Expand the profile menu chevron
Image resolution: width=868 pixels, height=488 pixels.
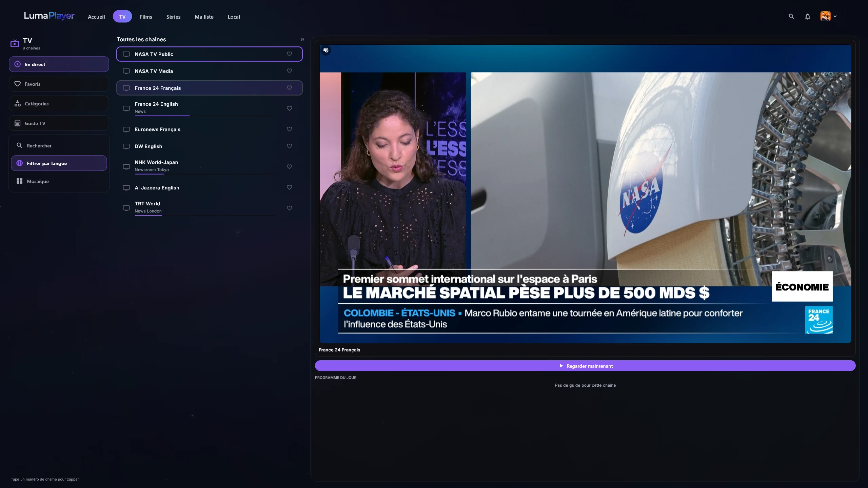coord(835,16)
